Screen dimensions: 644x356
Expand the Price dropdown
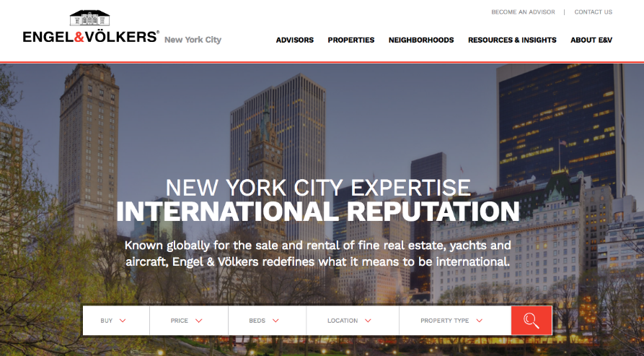pos(189,320)
